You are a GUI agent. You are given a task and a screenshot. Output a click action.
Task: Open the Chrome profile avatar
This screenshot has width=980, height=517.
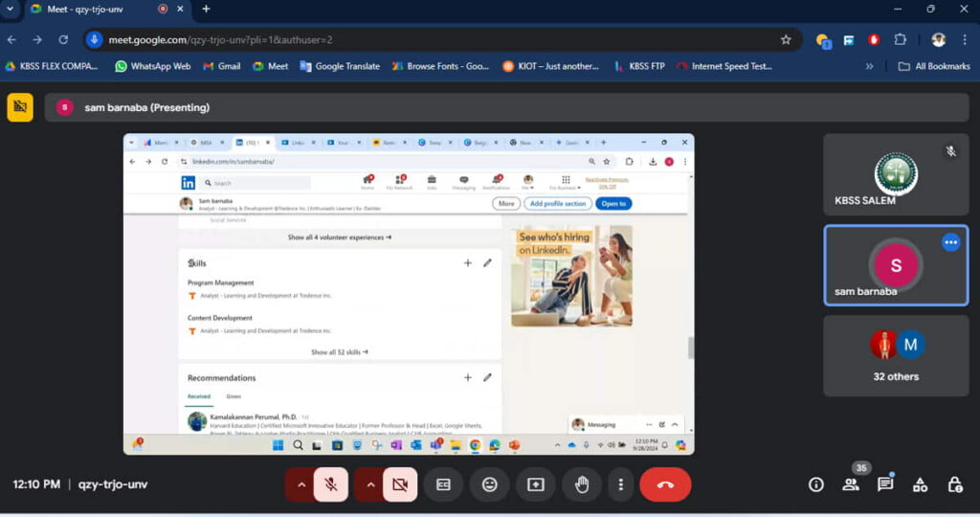[x=938, y=39]
